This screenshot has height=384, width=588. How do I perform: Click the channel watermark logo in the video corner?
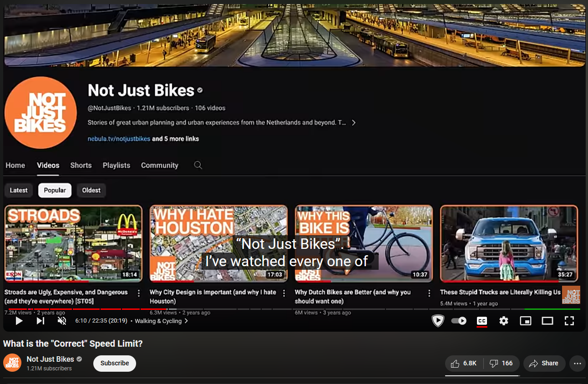pyautogui.click(x=571, y=295)
